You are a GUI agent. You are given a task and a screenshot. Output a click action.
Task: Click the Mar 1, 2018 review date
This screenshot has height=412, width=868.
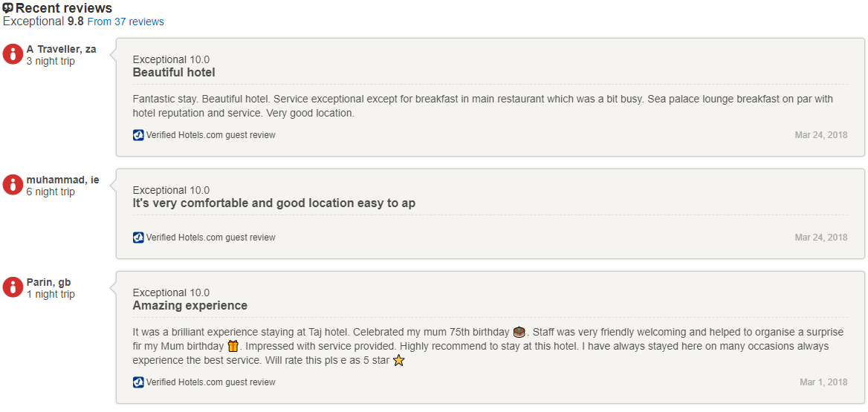[x=823, y=382]
